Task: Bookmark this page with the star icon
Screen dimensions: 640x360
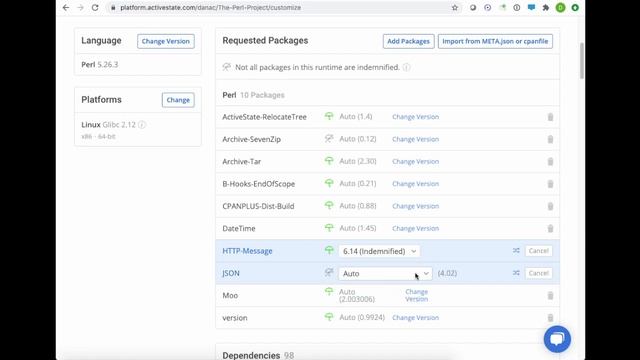Action: pos(455,7)
